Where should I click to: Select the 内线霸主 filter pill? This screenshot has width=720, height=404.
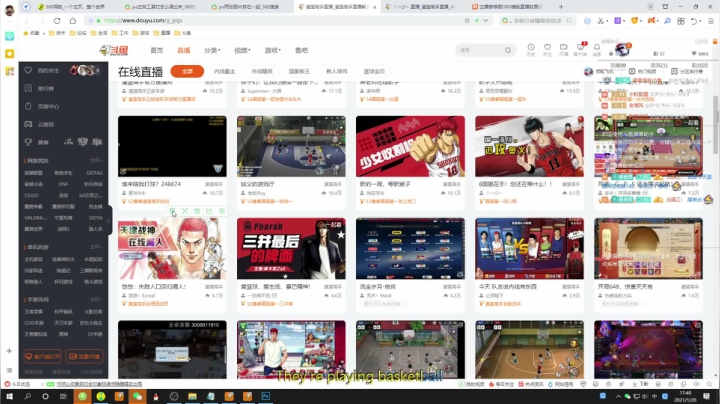225,71
